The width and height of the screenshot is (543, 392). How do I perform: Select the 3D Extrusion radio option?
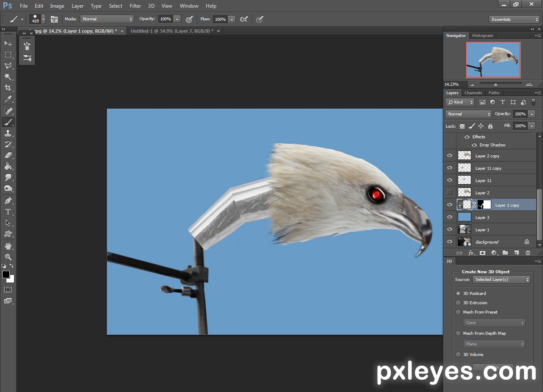click(458, 303)
